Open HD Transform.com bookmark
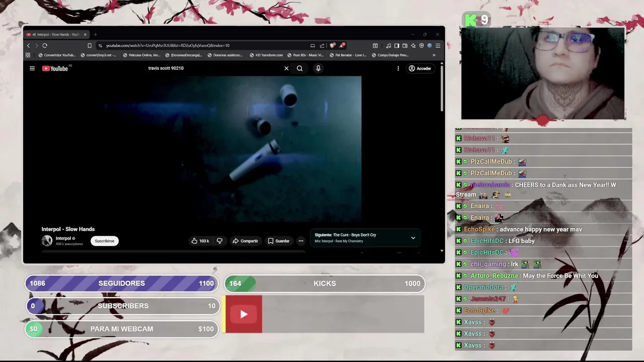This screenshot has width=644, height=362. click(x=266, y=55)
